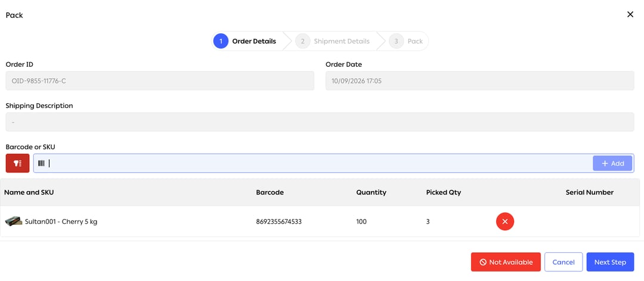Click the Shipping Description field
Screen dimensions: 644x281
point(320,122)
